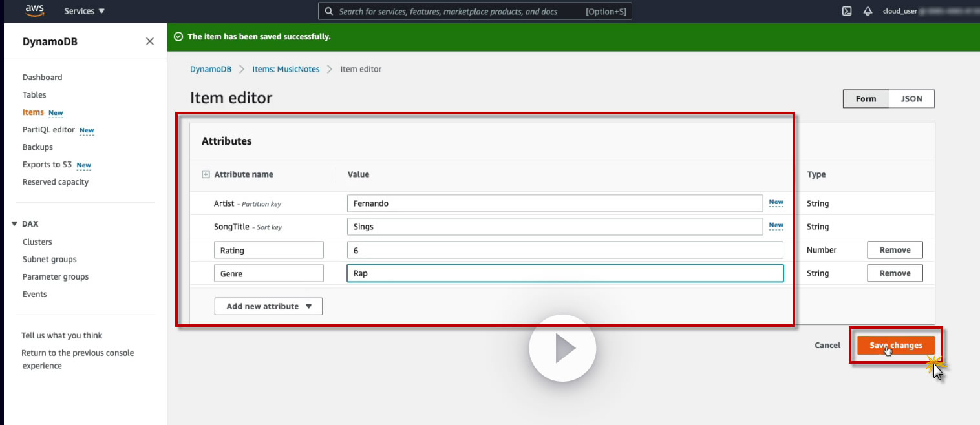This screenshot has height=425, width=980.
Task: Open Reserved capacity page
Action: point(56,181)
